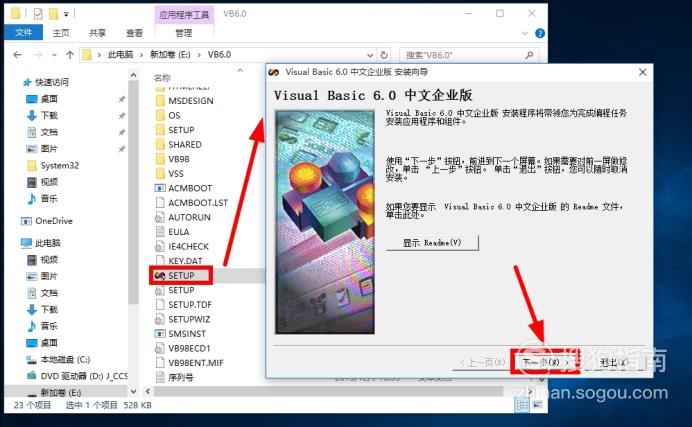Select the SHARED folder

(184, 145)
